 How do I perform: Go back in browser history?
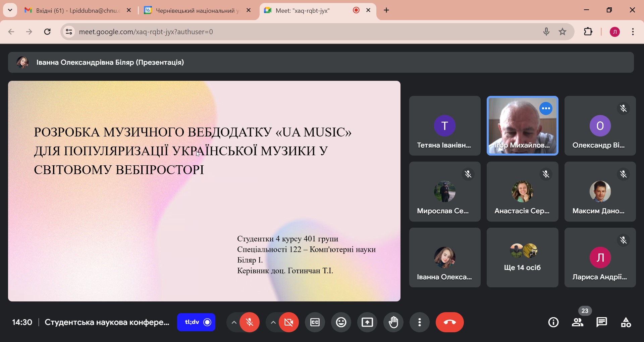[x=11, y=32]
